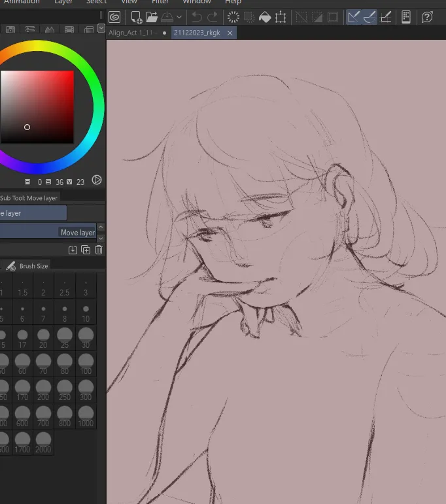Expand the Save options dropdown arrow

click(x=179, y=17)
